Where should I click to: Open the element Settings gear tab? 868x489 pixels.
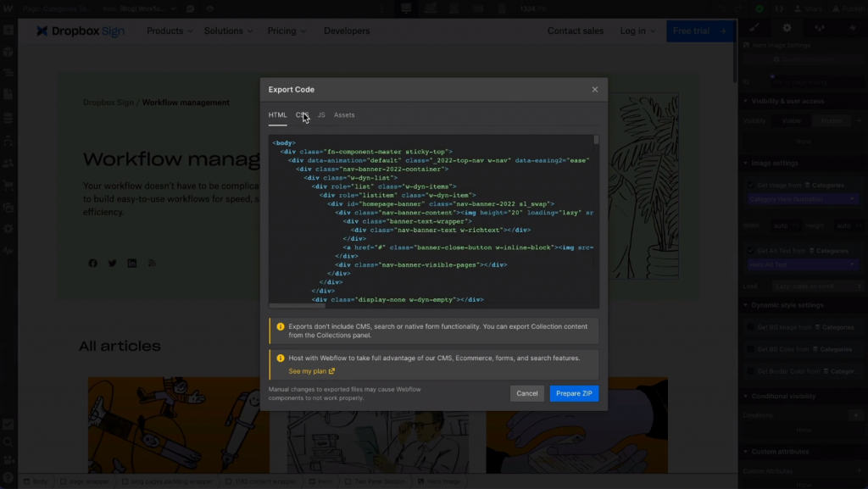pos(786,27)
